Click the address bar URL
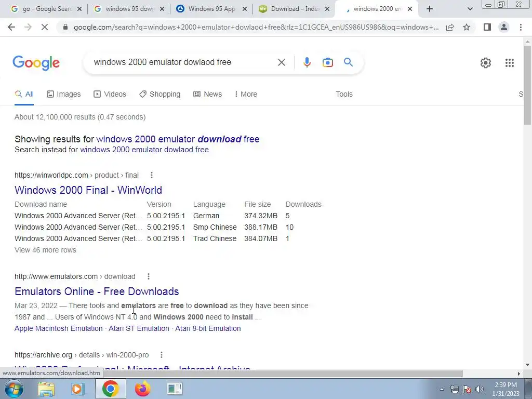The image size is (532, 399). point(256,27)
